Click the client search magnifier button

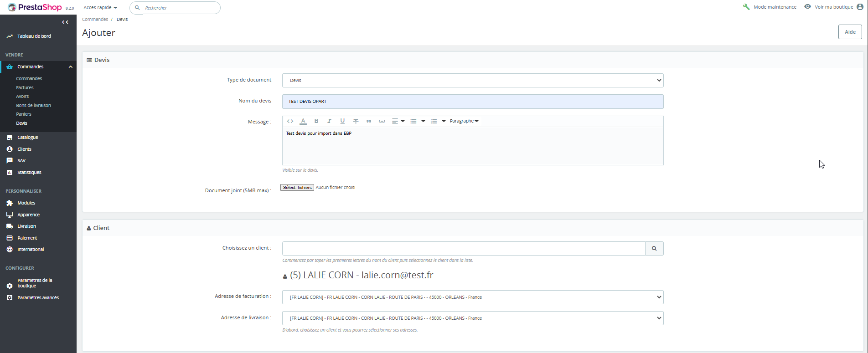tap(654, 249)
